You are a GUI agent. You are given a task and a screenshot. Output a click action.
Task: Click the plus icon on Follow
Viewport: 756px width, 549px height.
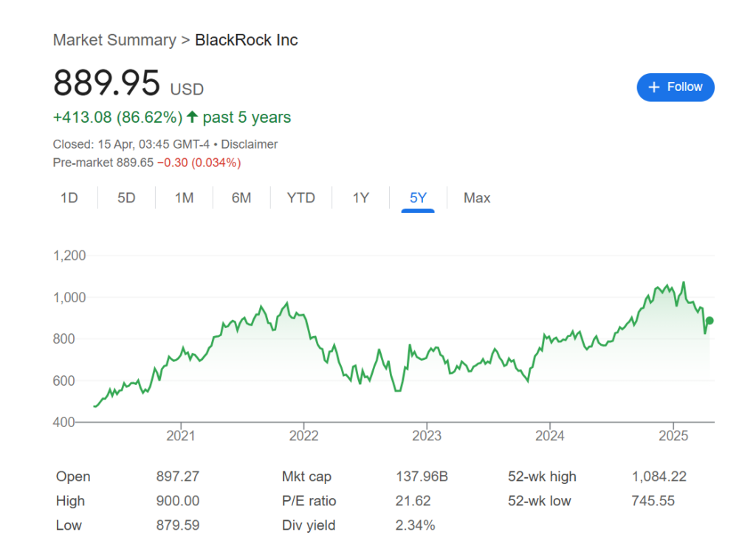point(653,87)
